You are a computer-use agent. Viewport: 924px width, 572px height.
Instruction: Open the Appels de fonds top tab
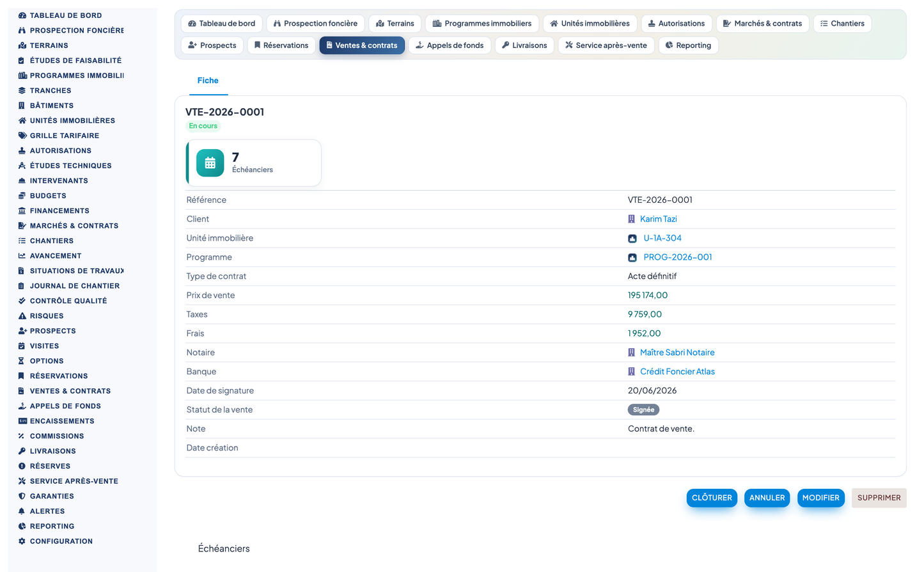[x=450, y=45]
